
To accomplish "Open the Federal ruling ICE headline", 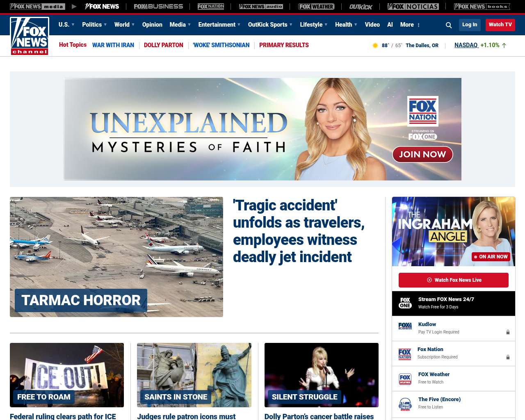I will click(x=63, y=416).
